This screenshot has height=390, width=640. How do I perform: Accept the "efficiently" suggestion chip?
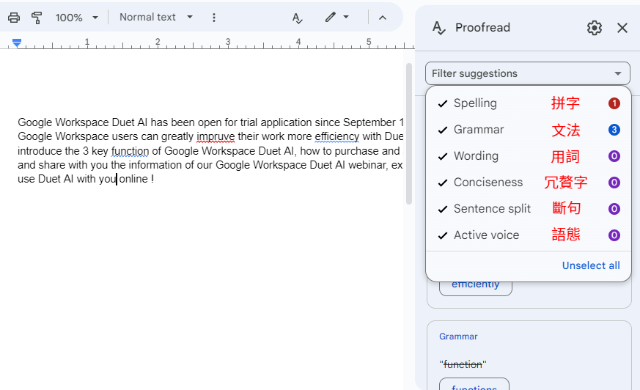coord(476,288)
